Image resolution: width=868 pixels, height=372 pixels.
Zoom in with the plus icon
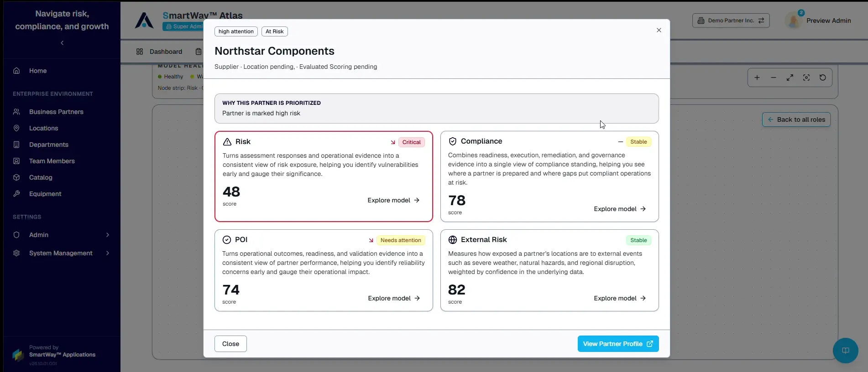point(757,77)
